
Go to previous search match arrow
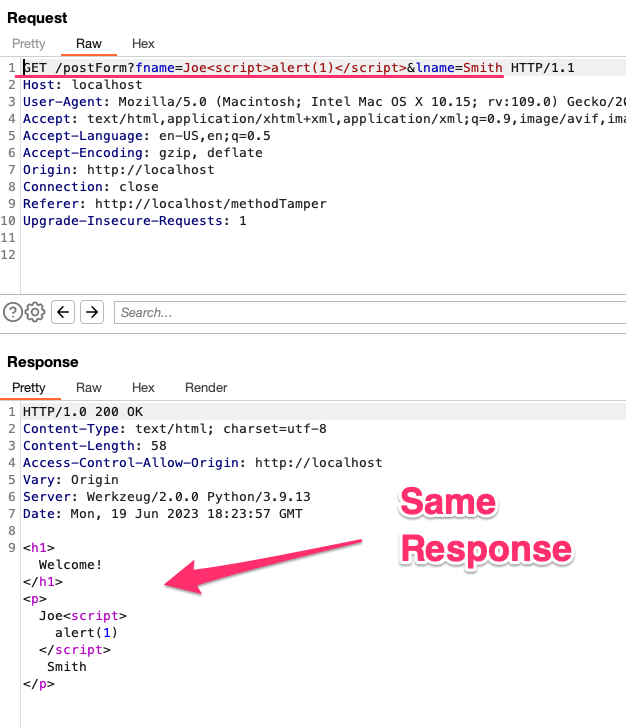click(x=63, y=312)
